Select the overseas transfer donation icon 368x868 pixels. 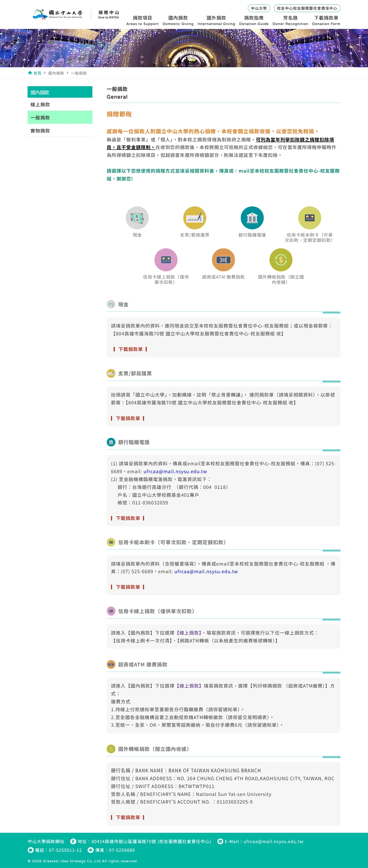pyautogui.click(x=281, y=260)
